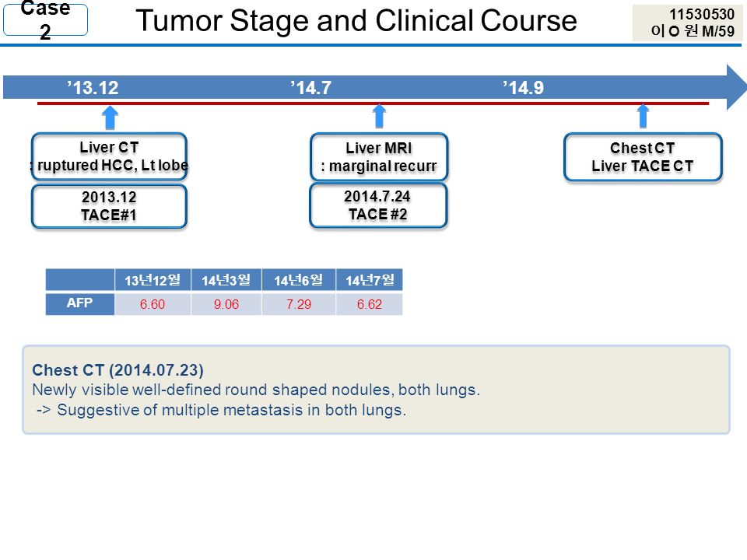The height and width of the screenshot is (560, 747).
Task: Click AFP value 6.60
Action: (153, 304)
